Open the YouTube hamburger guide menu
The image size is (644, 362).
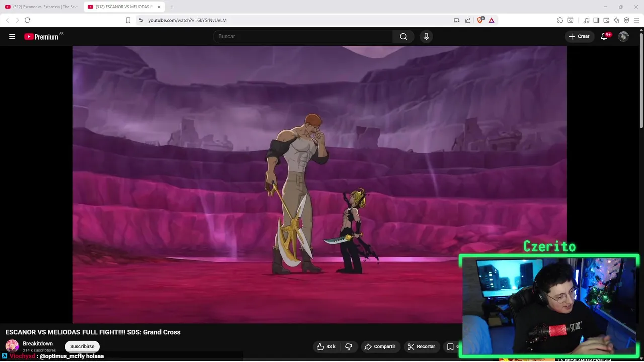pos(12,36)
